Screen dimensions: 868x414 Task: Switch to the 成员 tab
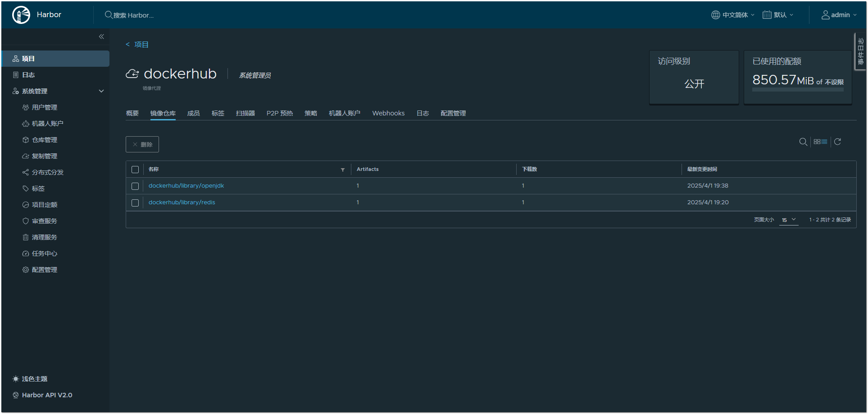[193, 113]
